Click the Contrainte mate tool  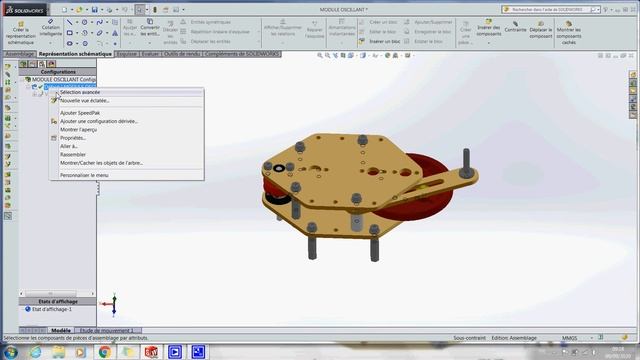click(515, 27)
